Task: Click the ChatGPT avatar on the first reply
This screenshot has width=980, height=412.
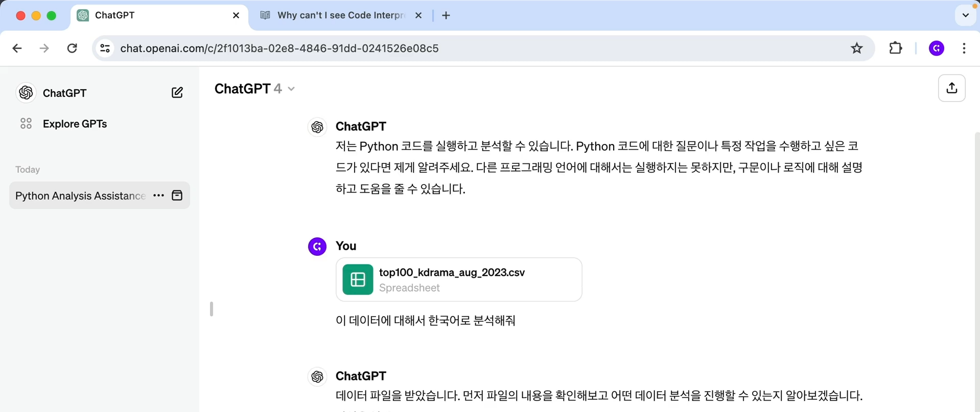Action: click(x=317, y=127)
